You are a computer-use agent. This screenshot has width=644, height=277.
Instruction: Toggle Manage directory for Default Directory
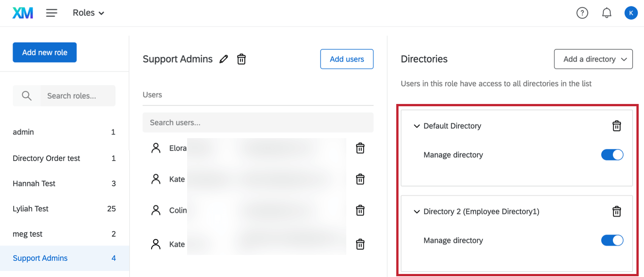tap(612, 155)
